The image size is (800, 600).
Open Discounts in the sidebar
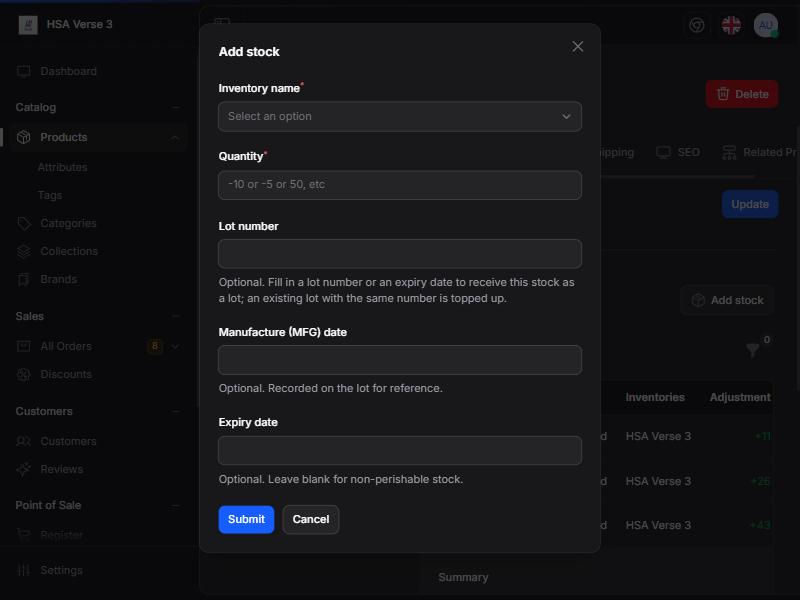(66, 374)
